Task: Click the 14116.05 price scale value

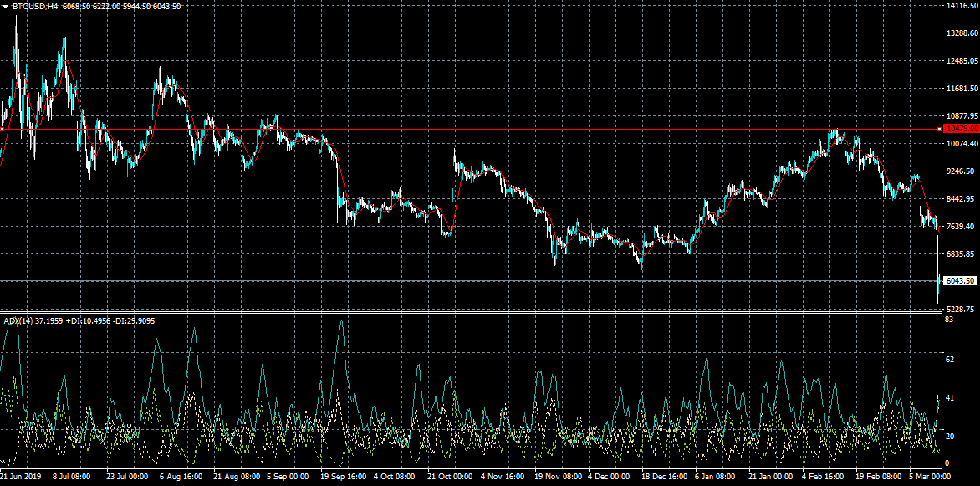Action: [x=961, y=6]
